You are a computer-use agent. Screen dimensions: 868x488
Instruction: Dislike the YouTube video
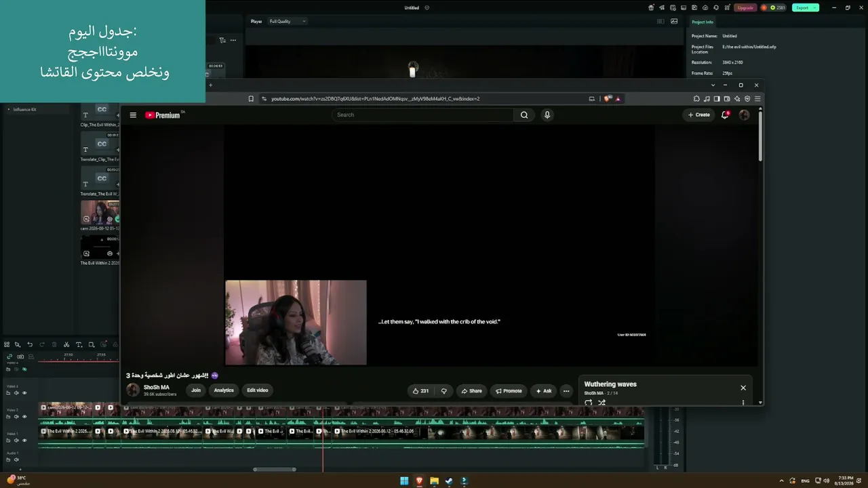coord(444,391)
